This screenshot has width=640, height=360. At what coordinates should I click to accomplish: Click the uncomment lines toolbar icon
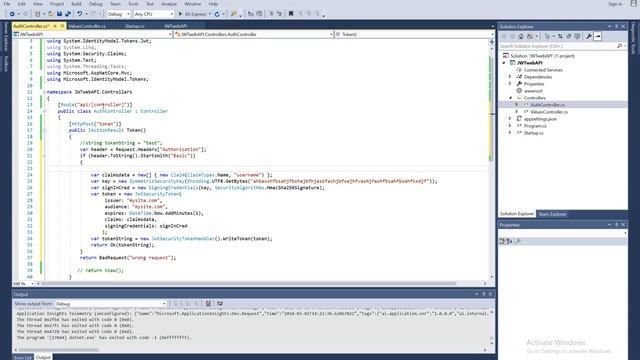click(x=279, y=14)
